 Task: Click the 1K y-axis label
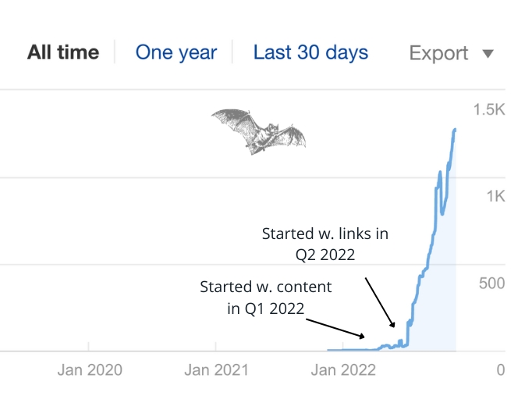(495, 196)
